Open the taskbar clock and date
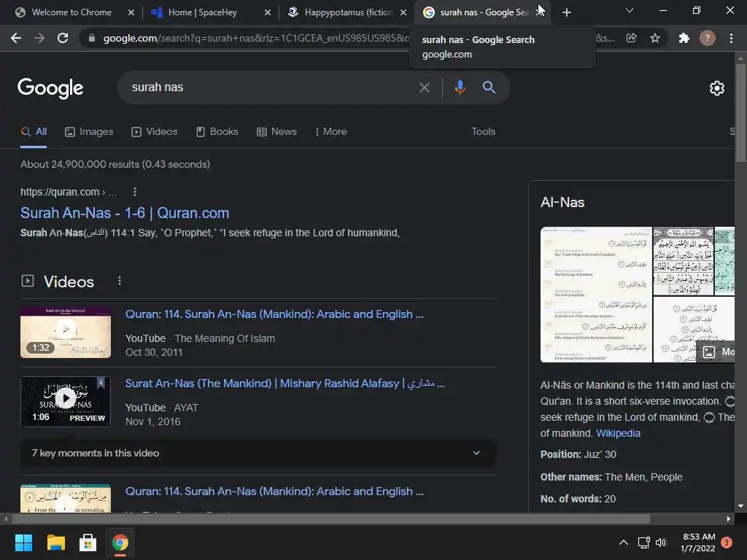Screen dimensions: 747x560 [698, 542]
